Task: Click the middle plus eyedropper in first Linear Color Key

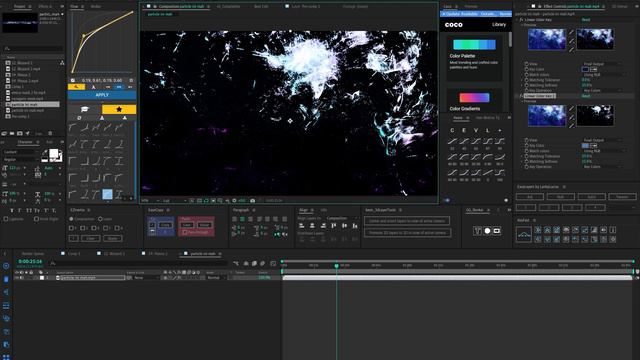Action: [571, 41]
